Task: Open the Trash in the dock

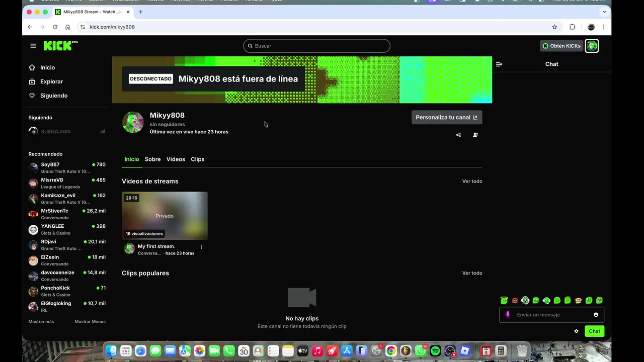Action: point(522,351)
